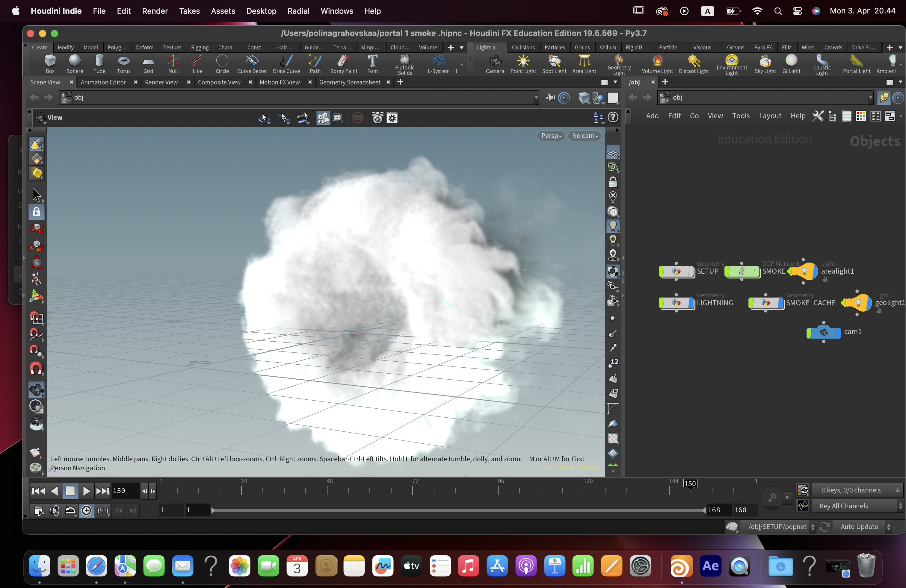Open the Render menu
Viewport: 906px width, 588px height.
pyautogui.click(x=155, y=11)
